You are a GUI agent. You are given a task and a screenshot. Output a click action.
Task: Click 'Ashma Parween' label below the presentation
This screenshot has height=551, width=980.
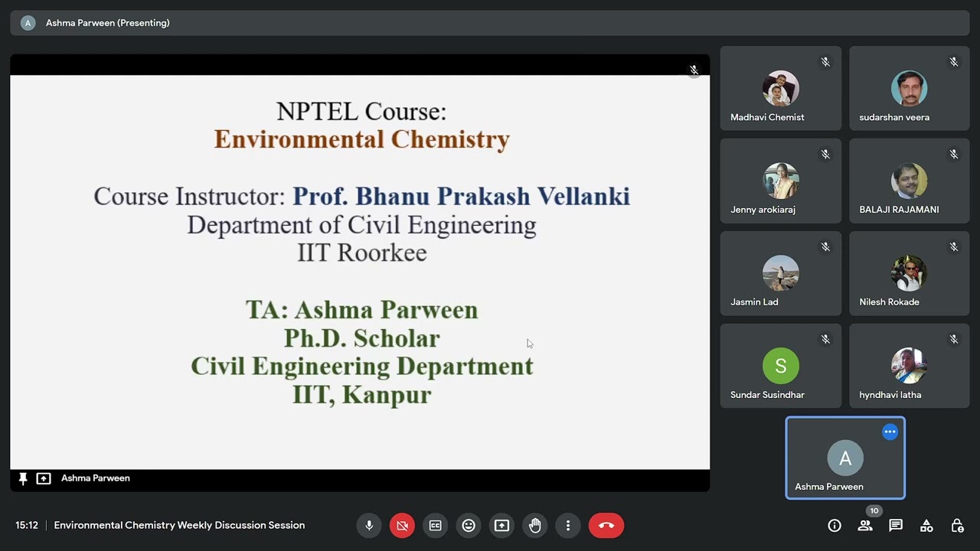96,478
